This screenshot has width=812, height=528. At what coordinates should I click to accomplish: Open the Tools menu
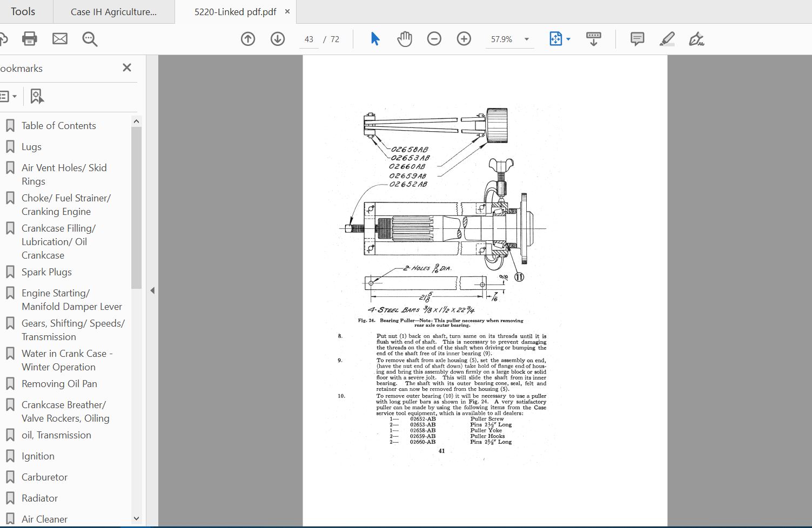pos(24,11)
